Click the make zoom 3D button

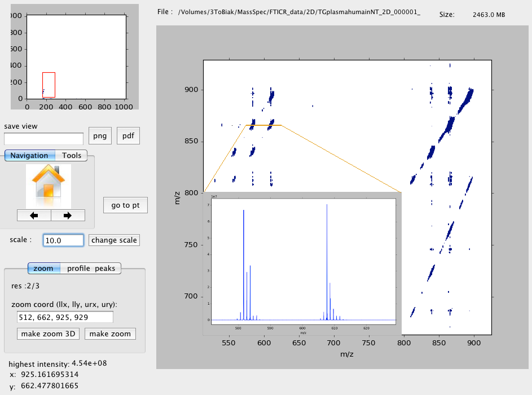48,334
